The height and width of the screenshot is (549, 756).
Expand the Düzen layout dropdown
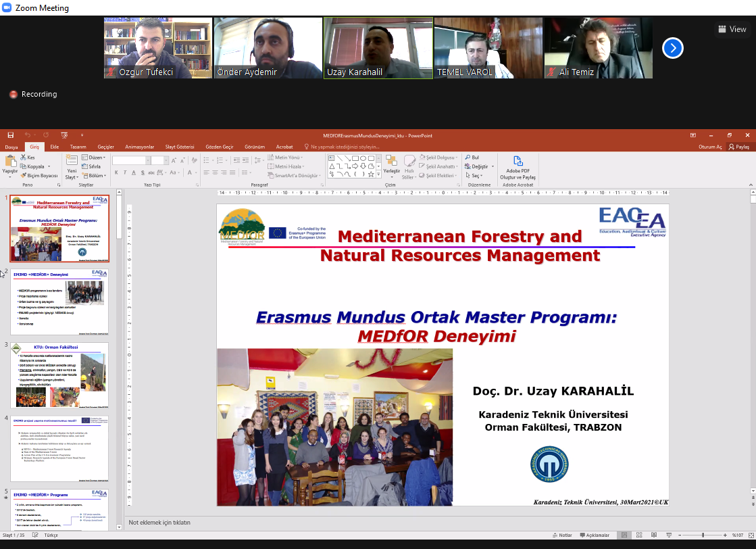point(93,158)
